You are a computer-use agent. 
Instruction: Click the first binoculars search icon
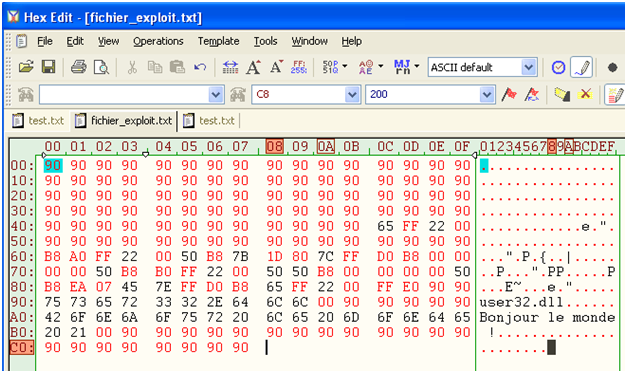(26, 95)
